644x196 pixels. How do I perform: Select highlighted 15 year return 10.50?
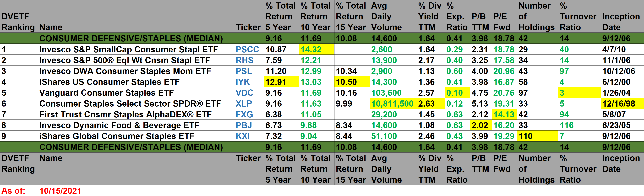tap(352, 82)
